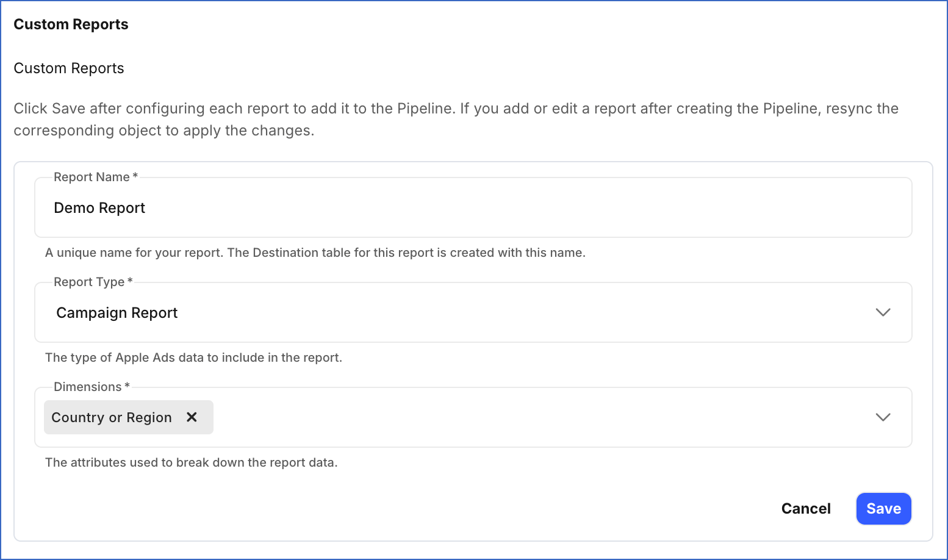Expand the Report Type dropdown chevron

[883, 312]
